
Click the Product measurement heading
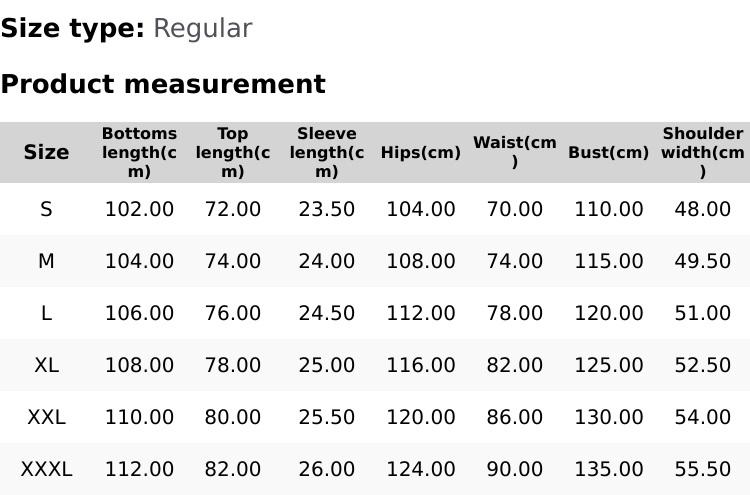point(163,84)
